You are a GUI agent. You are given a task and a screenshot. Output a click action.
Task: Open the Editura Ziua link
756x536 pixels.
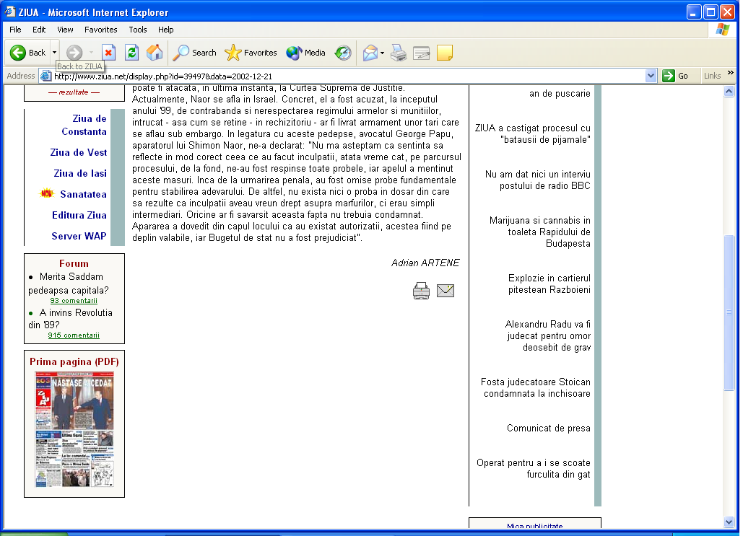(x=79, y=215)
